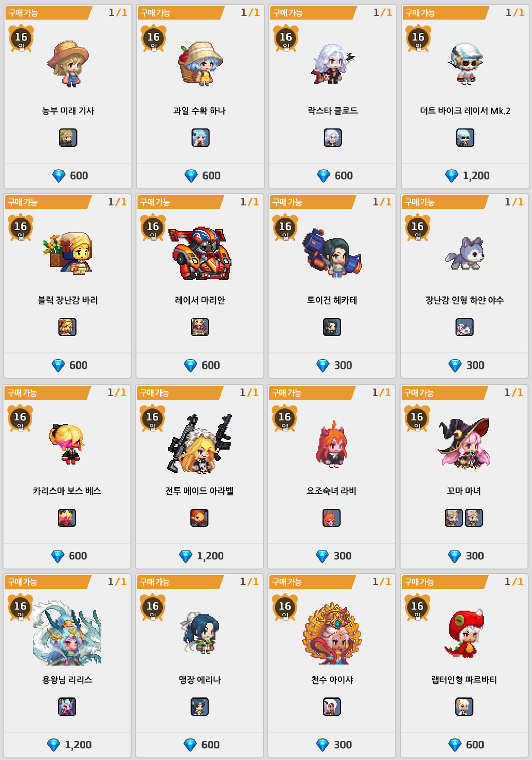Click the 카리스마 보스 베스 portrait icon
532x760 pixels.
tap(67, 518)
